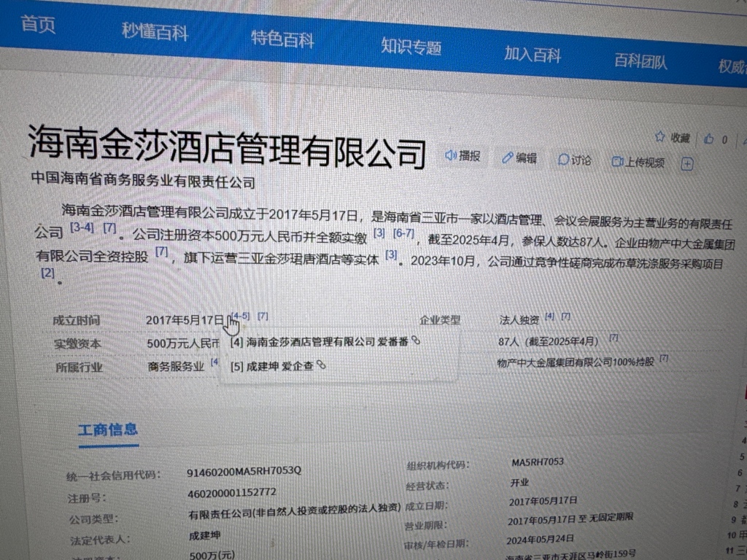Click 所属行业 value 商务服务业

click(176, 366)
